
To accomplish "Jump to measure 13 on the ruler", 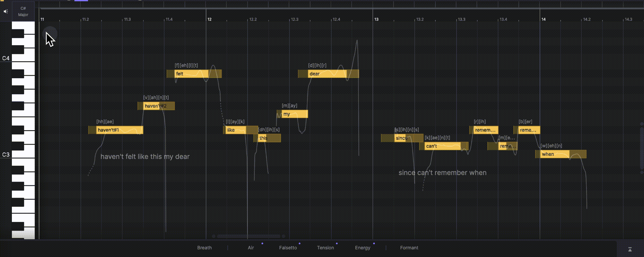I will click(376, 19).
